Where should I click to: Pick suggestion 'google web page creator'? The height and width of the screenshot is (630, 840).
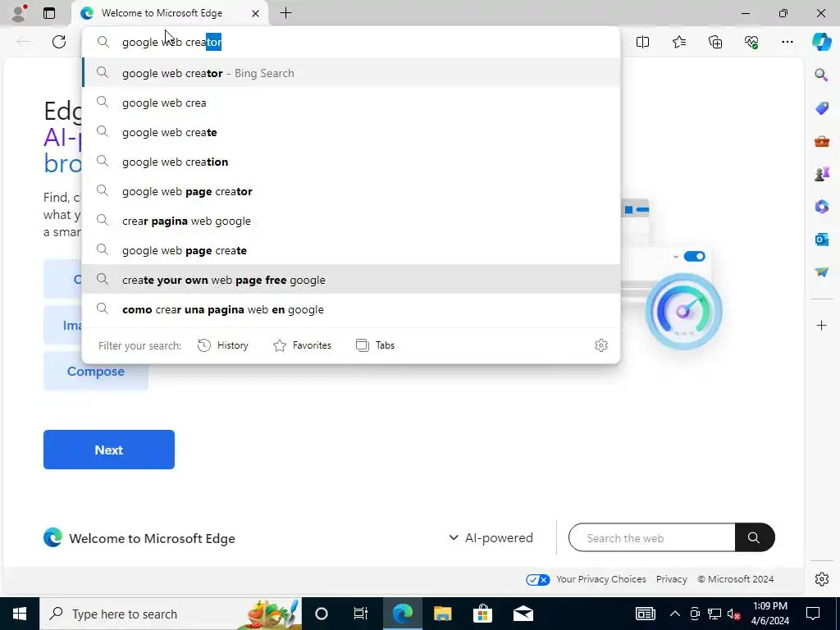point(351,191)
